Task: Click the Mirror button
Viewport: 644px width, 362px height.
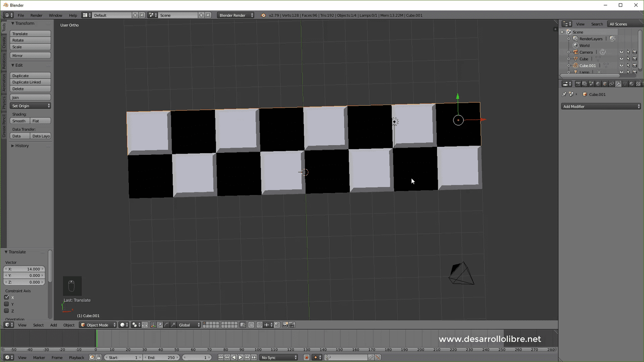Action: pos(31,56)
